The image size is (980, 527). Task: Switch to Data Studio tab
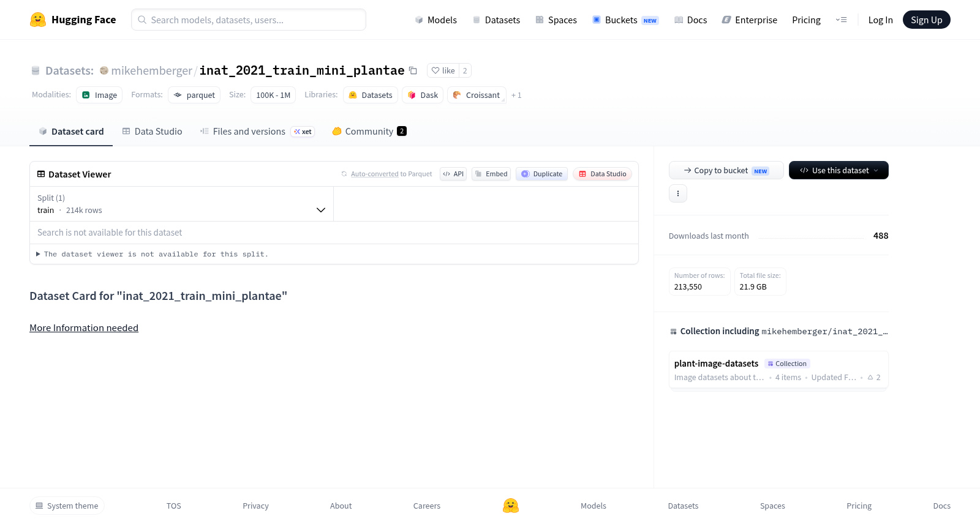[x=152, y=132]
